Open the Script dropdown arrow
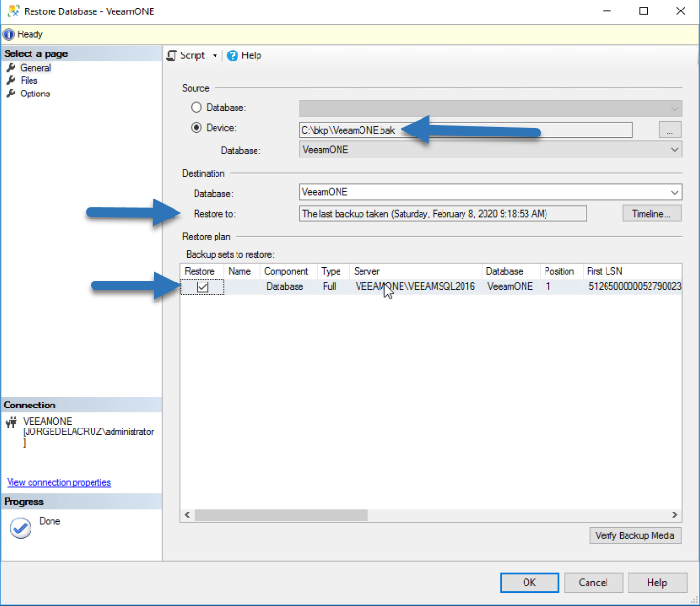Screen dimensions: 700x606 tap(215, 55)
